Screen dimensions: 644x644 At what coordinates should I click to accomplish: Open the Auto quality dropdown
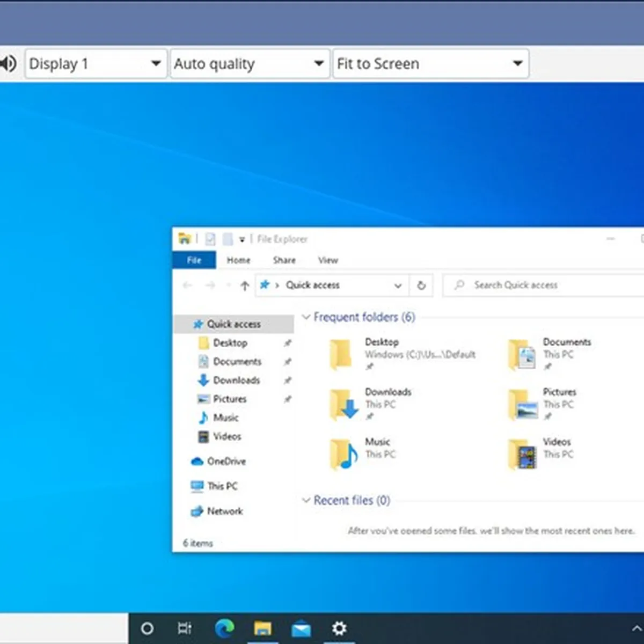(x=250, y=64)
